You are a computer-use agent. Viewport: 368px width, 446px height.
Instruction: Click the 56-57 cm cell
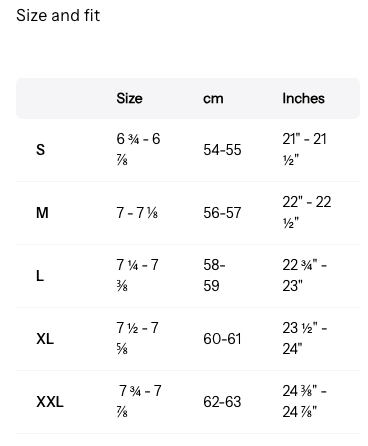point(222,213)
